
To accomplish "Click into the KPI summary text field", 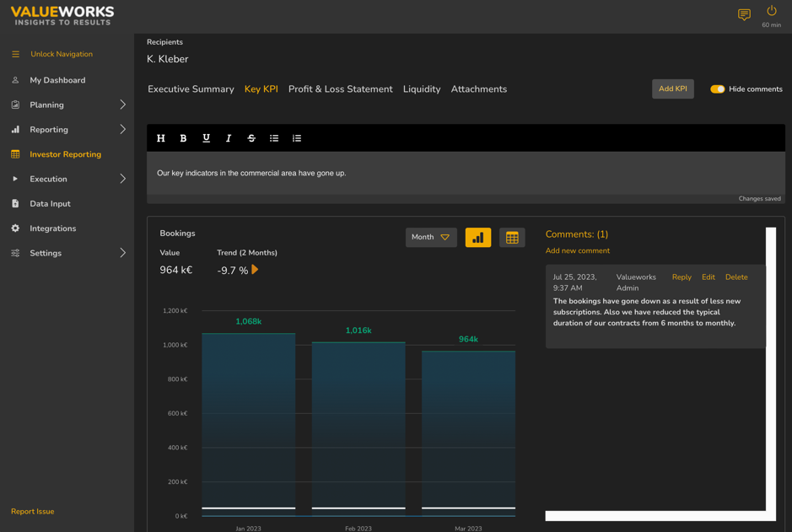I will click(x=466, y=173).
